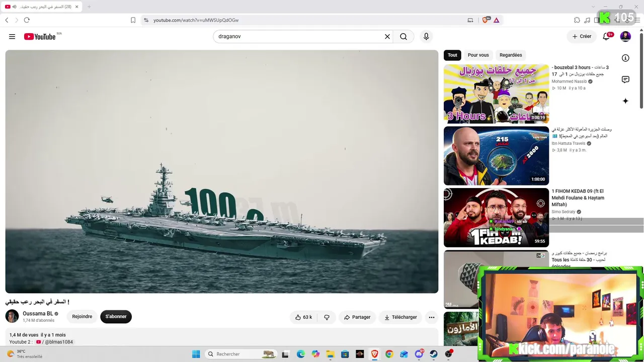The width and height of the screenshot is (644, 362).
Task: Open Task View on the taskbar
Action: (285, 354)
